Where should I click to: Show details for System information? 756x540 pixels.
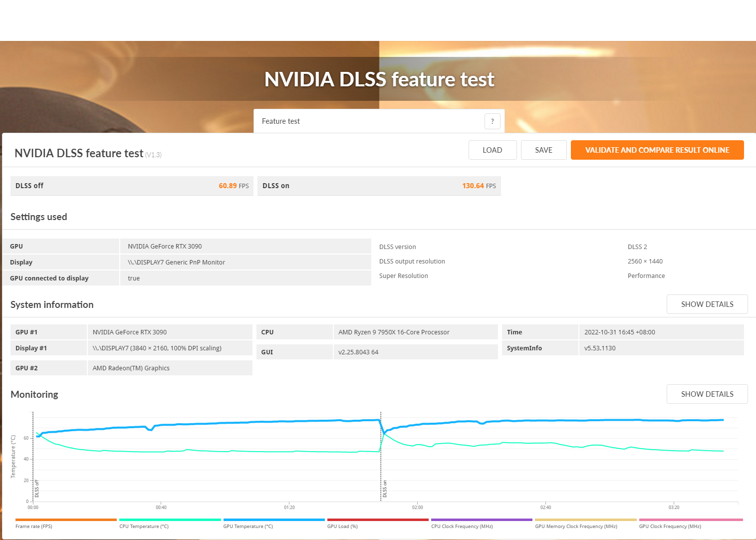[x=707, y=304]
